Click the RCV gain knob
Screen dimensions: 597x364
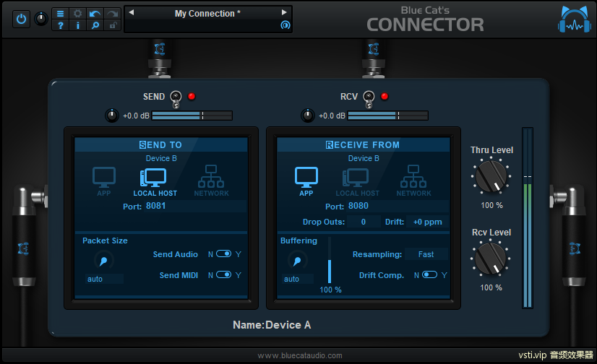(x=308, y=116)
